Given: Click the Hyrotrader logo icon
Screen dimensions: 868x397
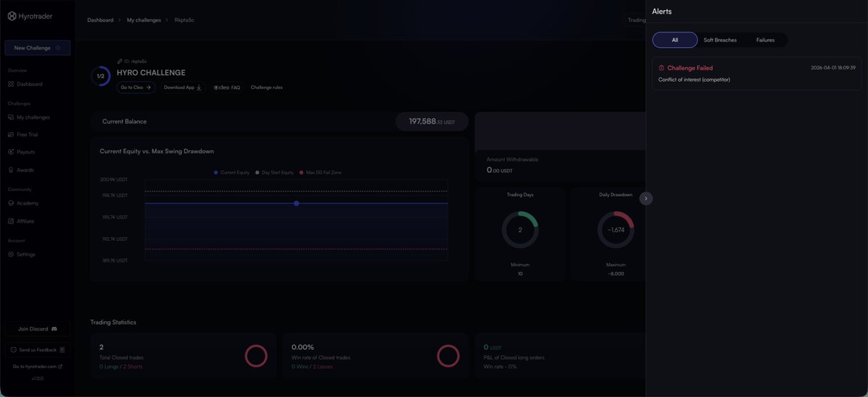Looking at the screenshot, I should coord(12,16).
